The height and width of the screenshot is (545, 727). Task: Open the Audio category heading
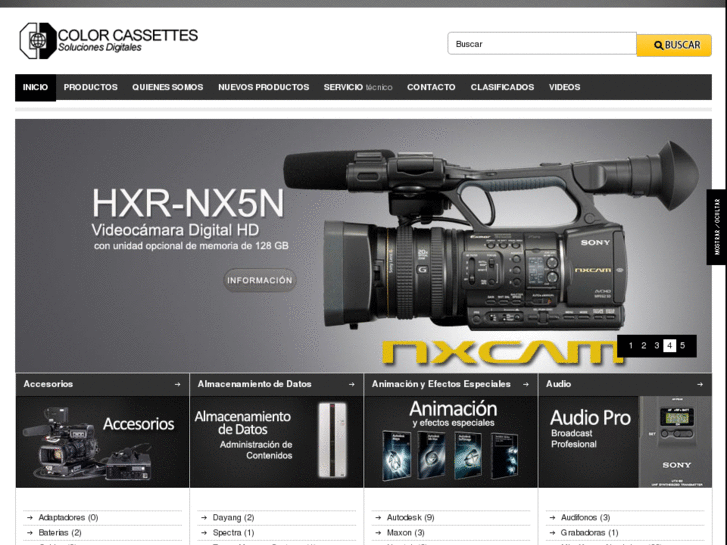tap(558, 384)
